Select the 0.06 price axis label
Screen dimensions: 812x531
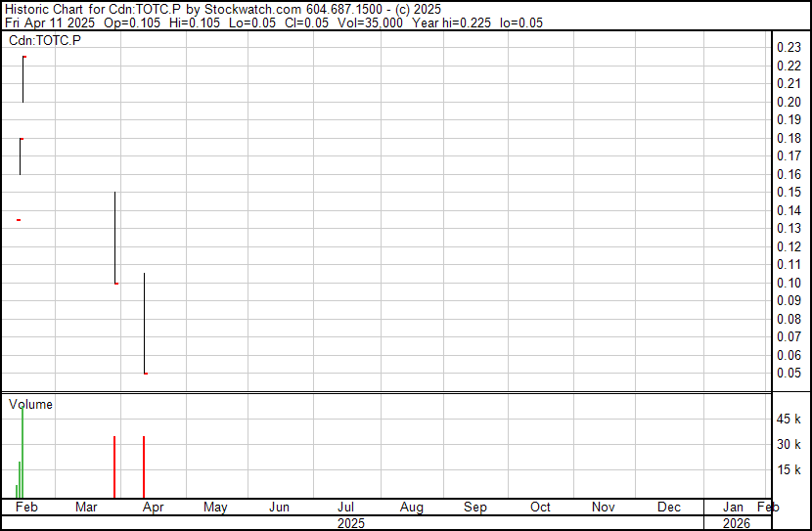pos(789,355)
